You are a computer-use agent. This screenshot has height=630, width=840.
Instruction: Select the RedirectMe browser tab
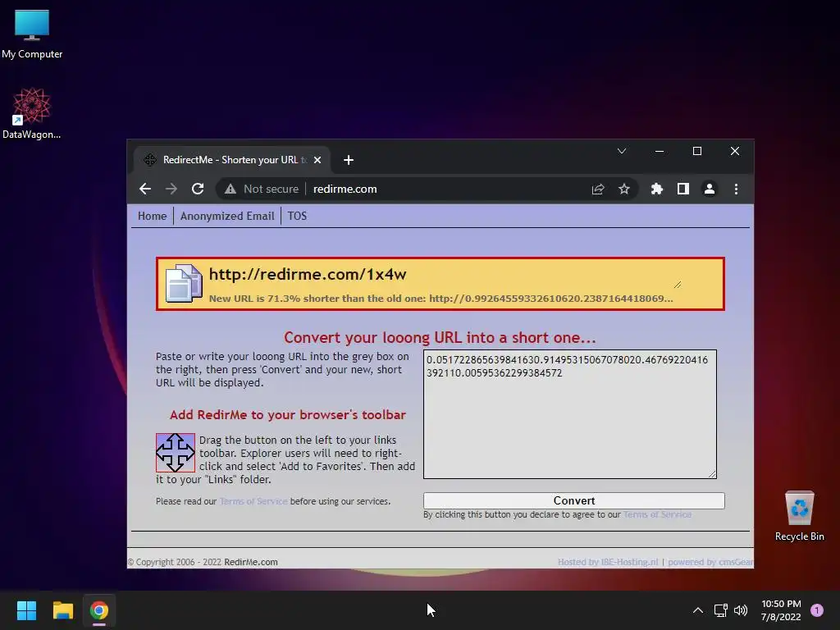point(231,160)
